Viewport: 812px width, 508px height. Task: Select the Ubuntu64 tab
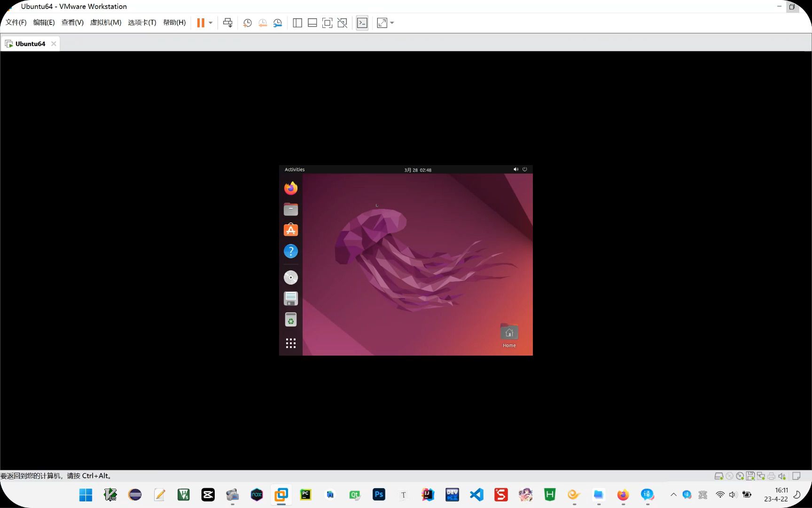[x=30, y=44]
